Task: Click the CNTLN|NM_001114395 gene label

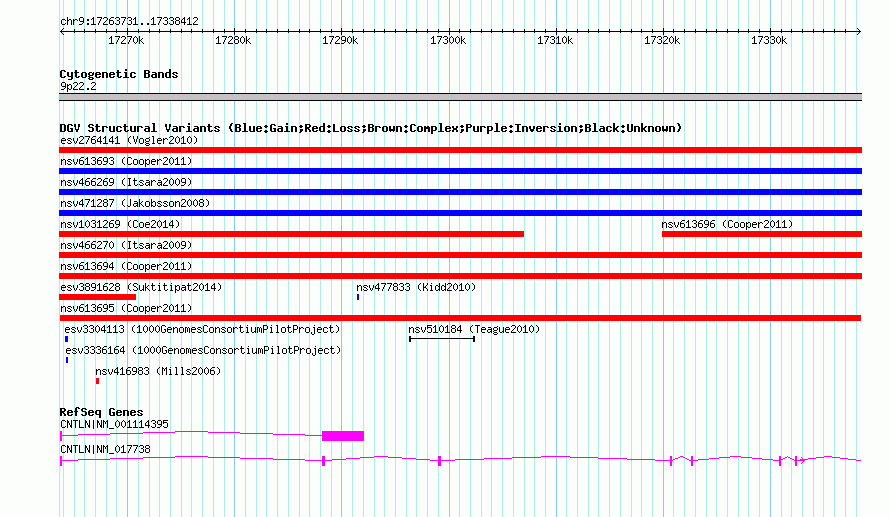Action: click(114, 424)
